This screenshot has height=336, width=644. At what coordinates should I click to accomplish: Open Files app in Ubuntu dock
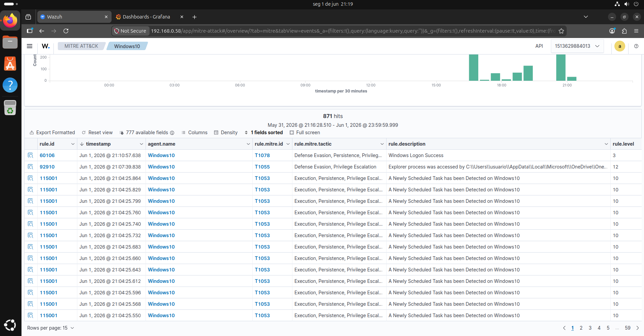click(10, 42)
